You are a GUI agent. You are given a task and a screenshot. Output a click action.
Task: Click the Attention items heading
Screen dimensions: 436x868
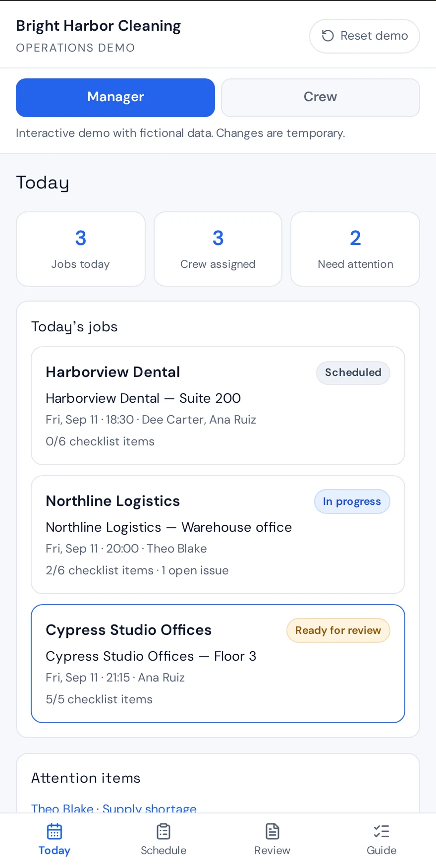coord(86,778)
